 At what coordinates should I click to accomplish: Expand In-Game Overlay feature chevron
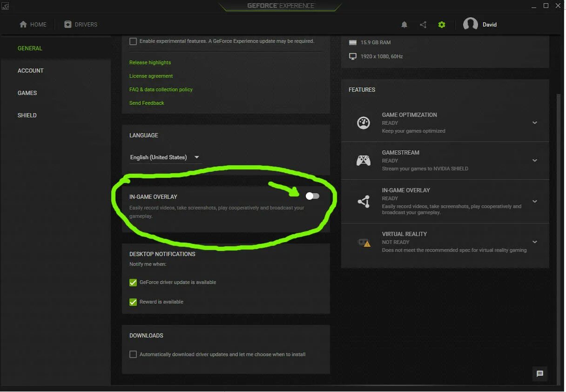click(535, 202)
